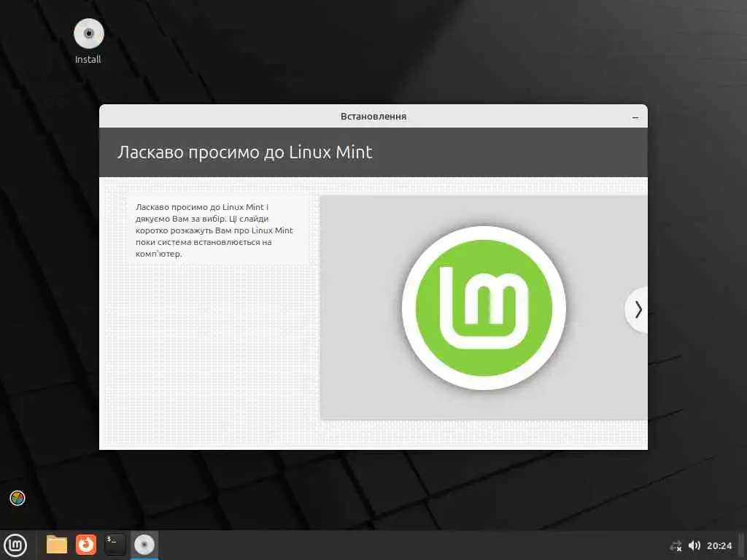Select the installer task in taskbar
The width and height of the screenshot is (747, 560).
pyautogui.click(x=144, y=545)
